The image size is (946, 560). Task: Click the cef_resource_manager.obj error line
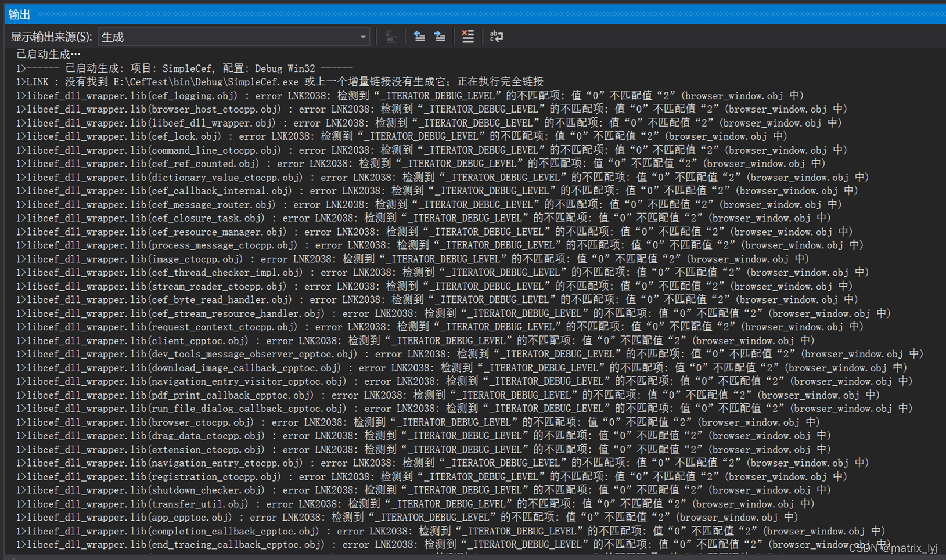tap(434, 232)
